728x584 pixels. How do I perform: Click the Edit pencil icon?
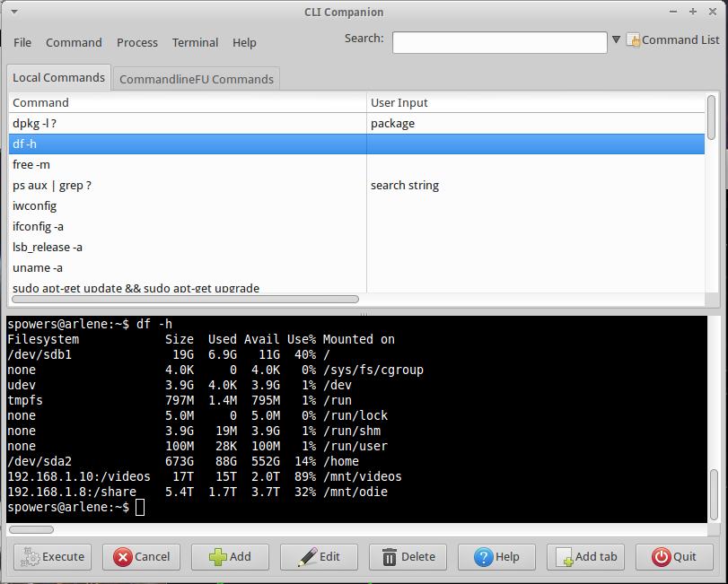coord(308,557)
